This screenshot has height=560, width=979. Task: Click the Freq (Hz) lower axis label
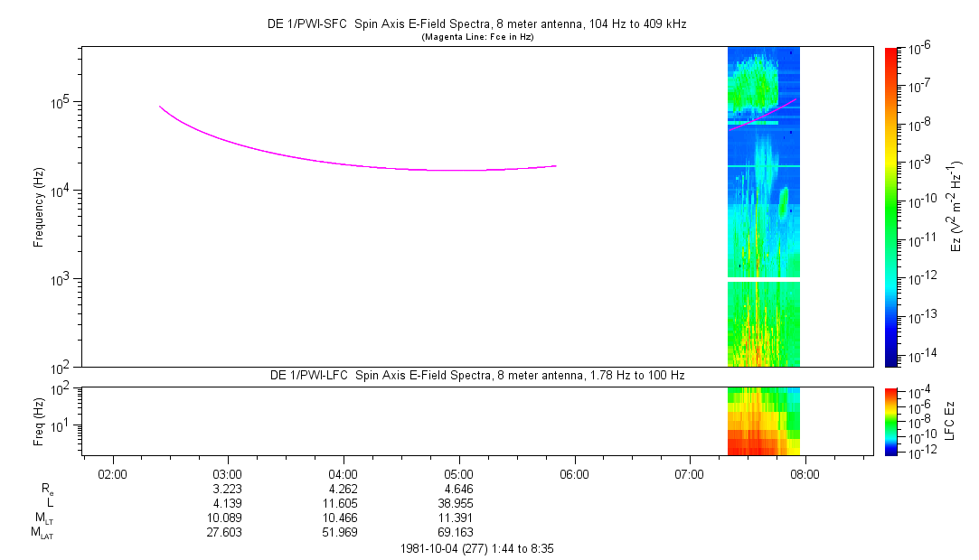[x=39, y=420]
